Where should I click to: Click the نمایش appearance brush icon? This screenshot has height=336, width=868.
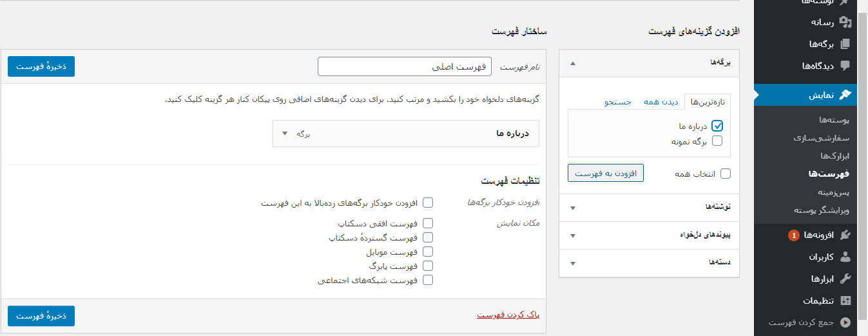(x=845, y=95)
